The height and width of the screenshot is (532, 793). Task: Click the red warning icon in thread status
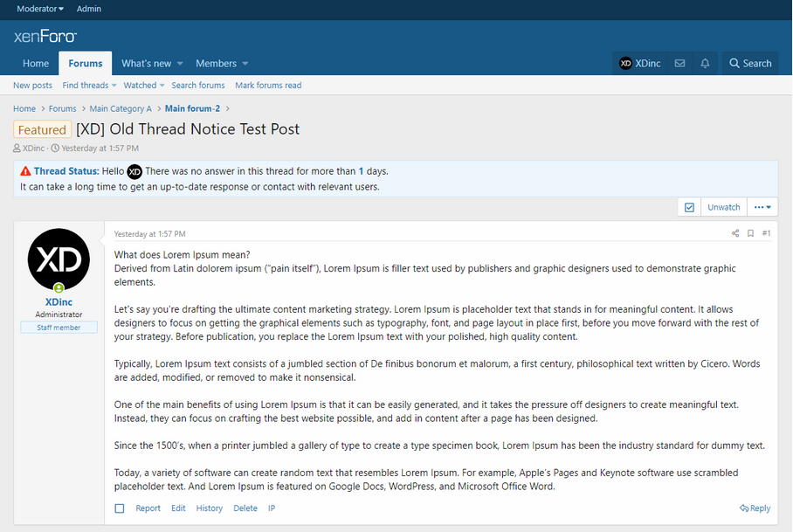pos(25,171)
